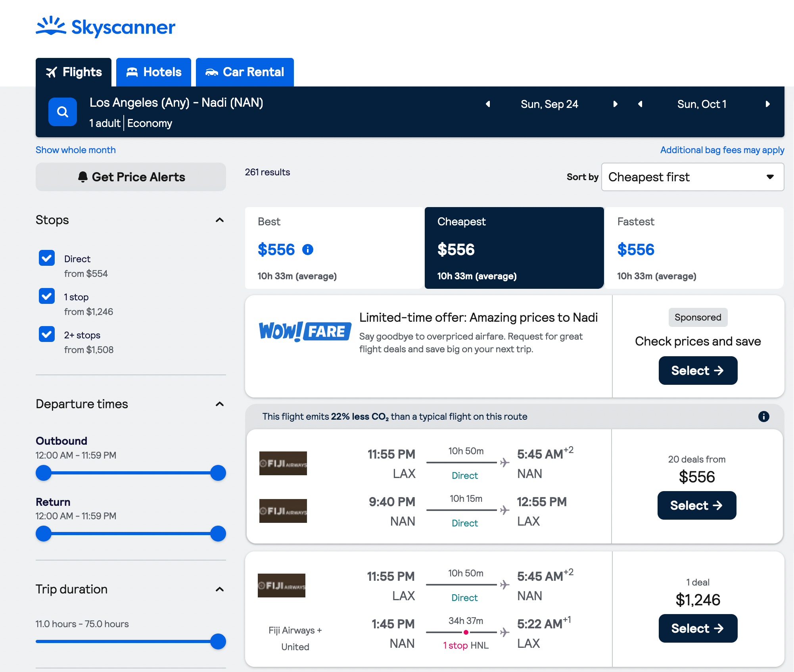Click Outbound slider left handle

(x=44, y=473)
